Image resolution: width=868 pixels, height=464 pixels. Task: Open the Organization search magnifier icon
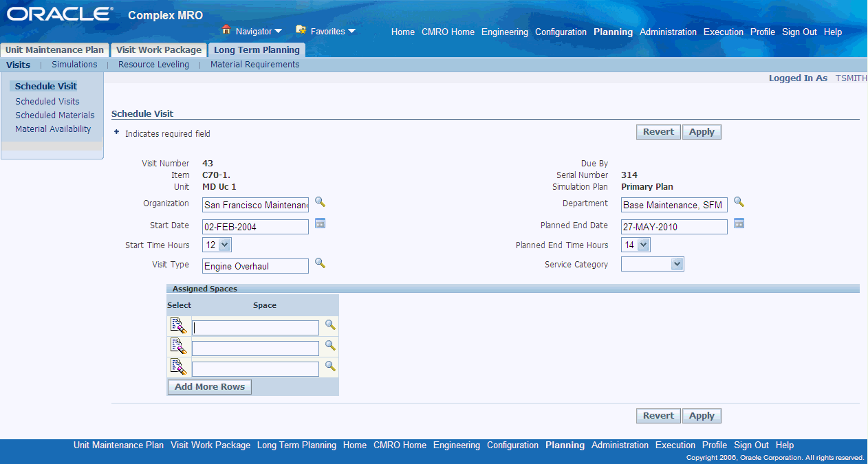click(320, 203)
